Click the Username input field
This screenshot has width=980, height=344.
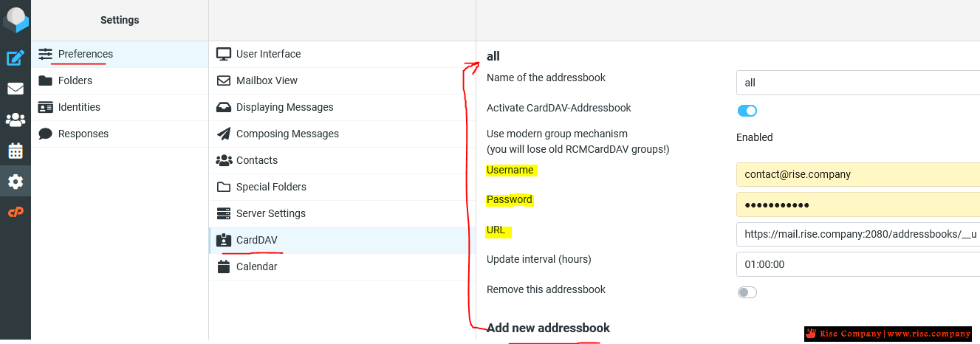(858, 174)
